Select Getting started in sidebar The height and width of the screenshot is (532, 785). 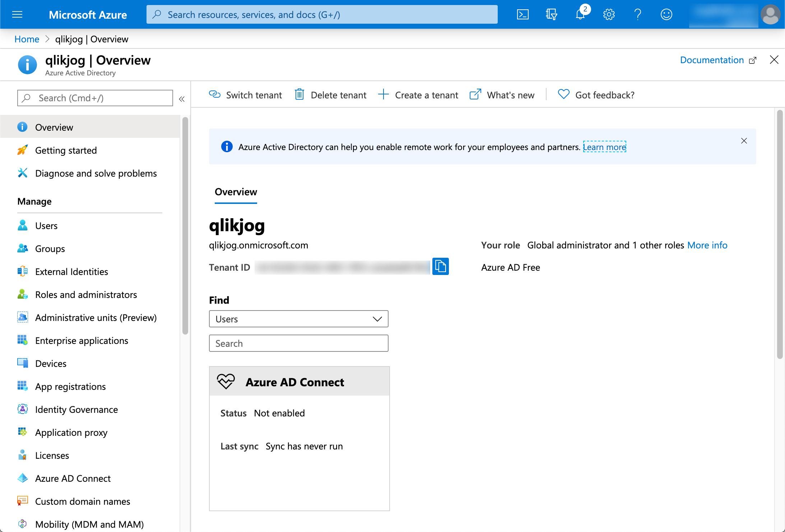click(90, 150)
